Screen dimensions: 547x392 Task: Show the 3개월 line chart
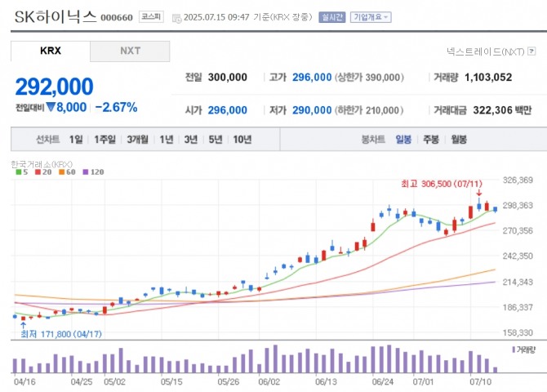[137, 140]
